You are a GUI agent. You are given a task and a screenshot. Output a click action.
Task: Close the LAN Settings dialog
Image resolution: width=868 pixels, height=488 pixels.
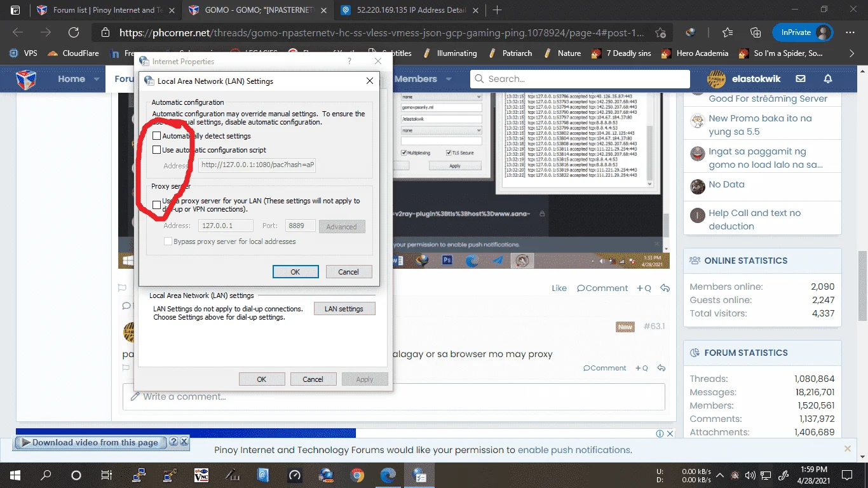pyautogui.click(x=370, y=81)
